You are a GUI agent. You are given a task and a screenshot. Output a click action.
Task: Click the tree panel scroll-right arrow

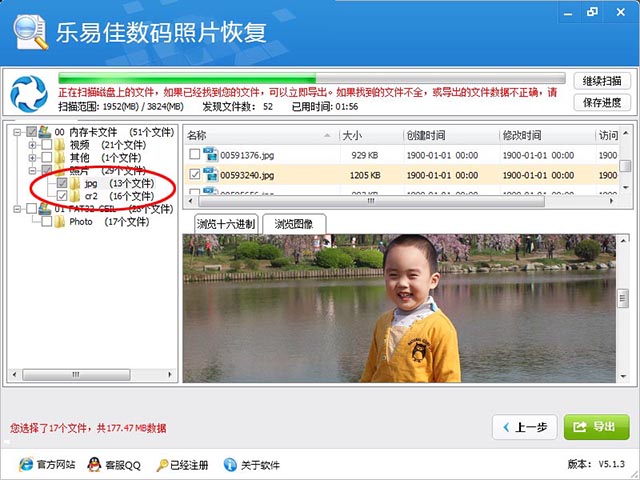click(x=170, y=374)
